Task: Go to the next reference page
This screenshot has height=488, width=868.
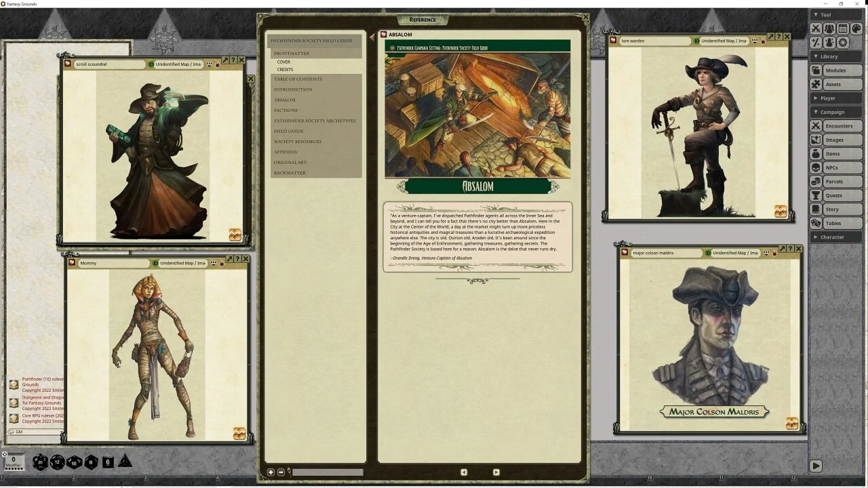Action: pos(496,472)
